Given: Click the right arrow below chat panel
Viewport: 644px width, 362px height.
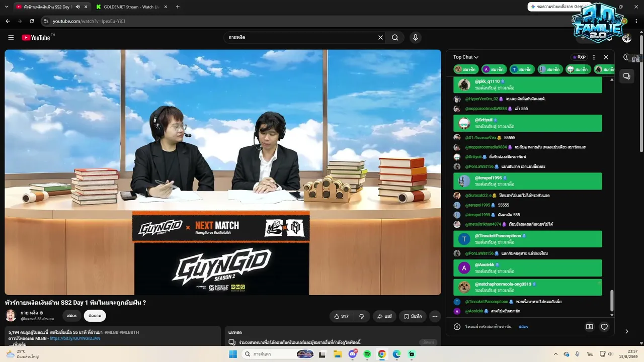Looking at the screenshot, I should coord(626,331).
